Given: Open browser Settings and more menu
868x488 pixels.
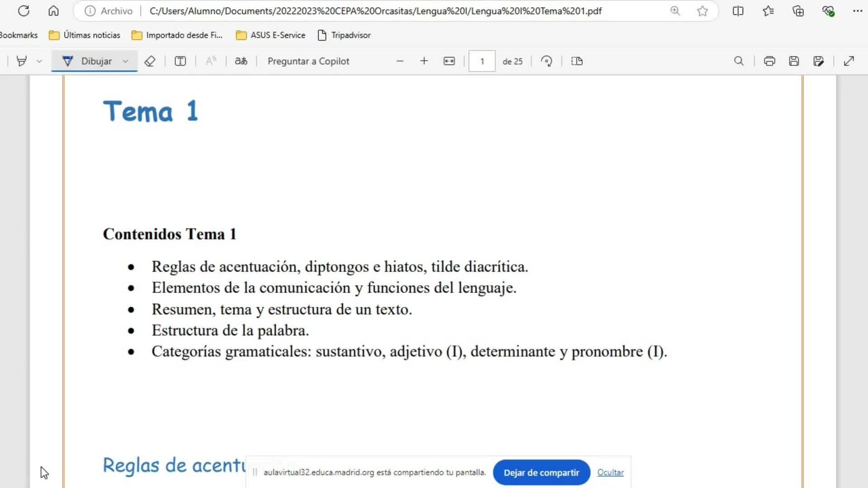Looking at the screenshot, I should 857,11.
